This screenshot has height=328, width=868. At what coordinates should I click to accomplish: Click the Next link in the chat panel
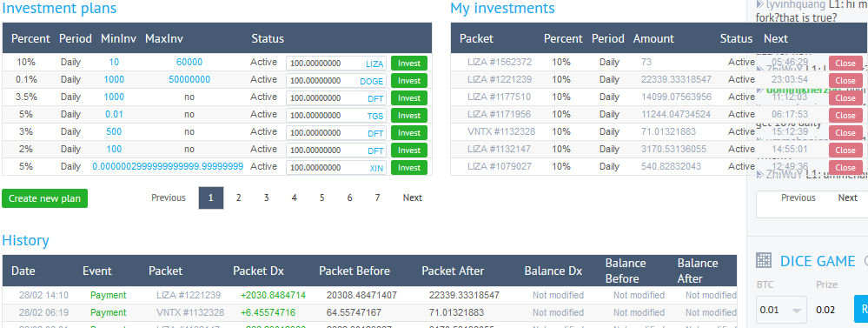tap(847, 197)
